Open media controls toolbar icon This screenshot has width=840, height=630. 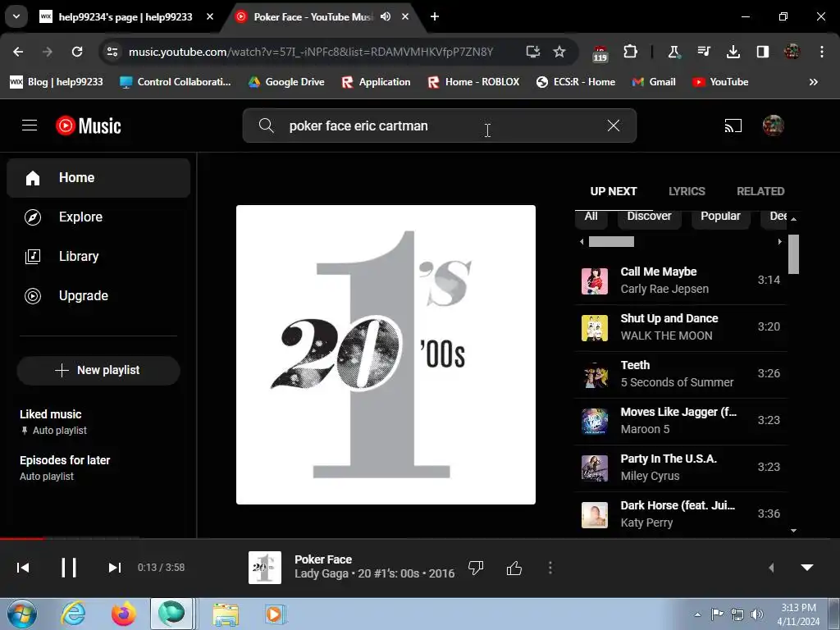click(x=704, y=52)
